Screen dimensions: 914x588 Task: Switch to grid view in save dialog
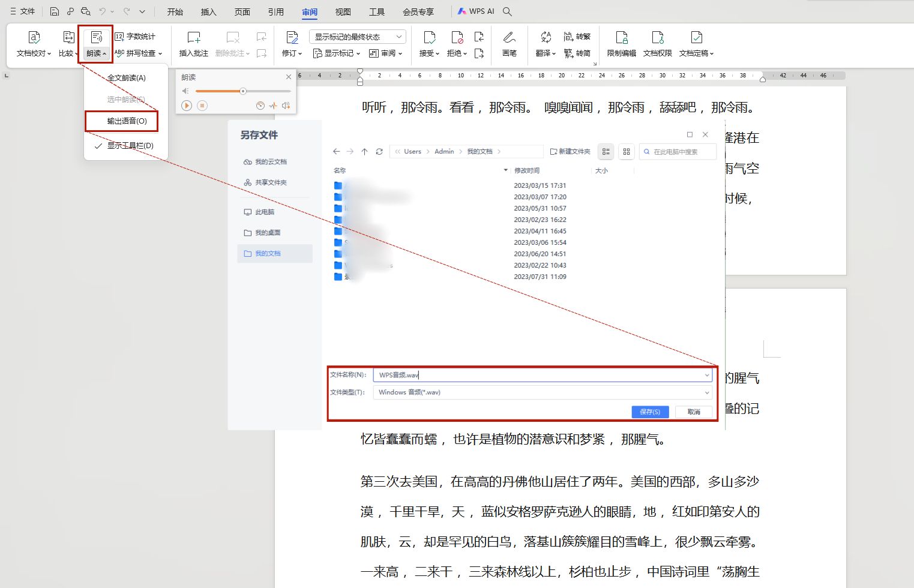click(627, 152)
